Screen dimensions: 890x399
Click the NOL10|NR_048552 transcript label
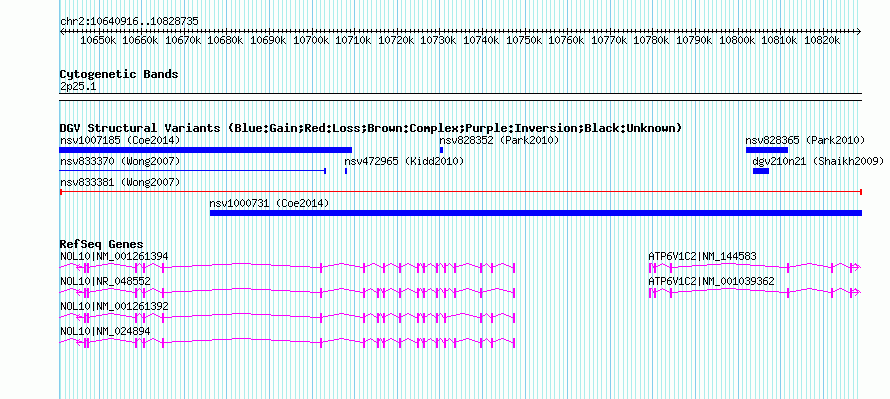tap(105, 282)
